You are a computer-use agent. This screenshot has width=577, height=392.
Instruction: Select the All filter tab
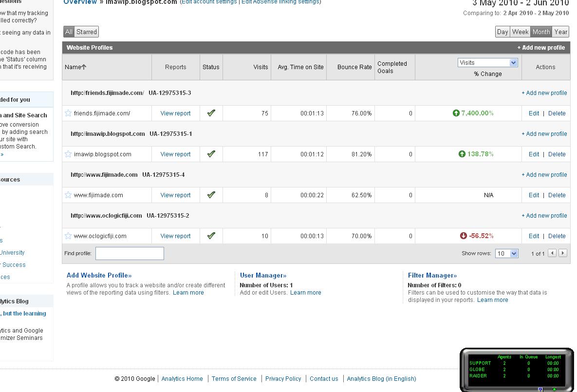coord(69,32)
